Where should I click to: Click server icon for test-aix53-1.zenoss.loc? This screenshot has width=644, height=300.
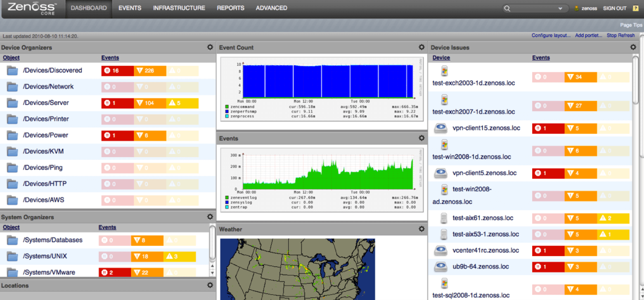(444, 234)
